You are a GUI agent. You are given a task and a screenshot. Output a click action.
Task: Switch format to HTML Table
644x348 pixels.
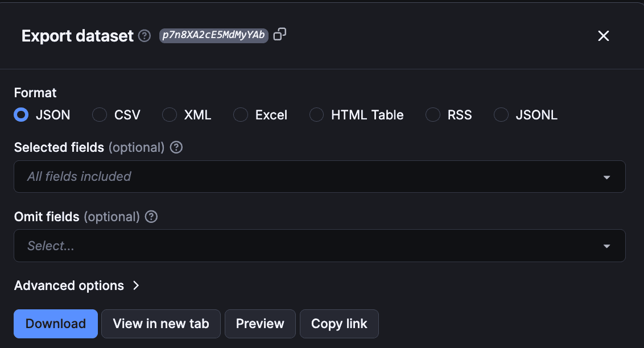[316, 115]
